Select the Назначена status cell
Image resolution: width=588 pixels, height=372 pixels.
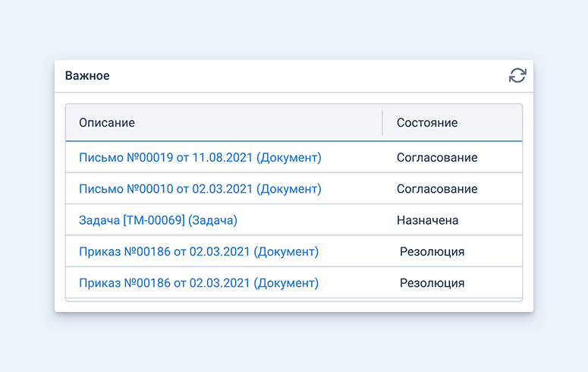pyautogui.click(x=427, y=220)
